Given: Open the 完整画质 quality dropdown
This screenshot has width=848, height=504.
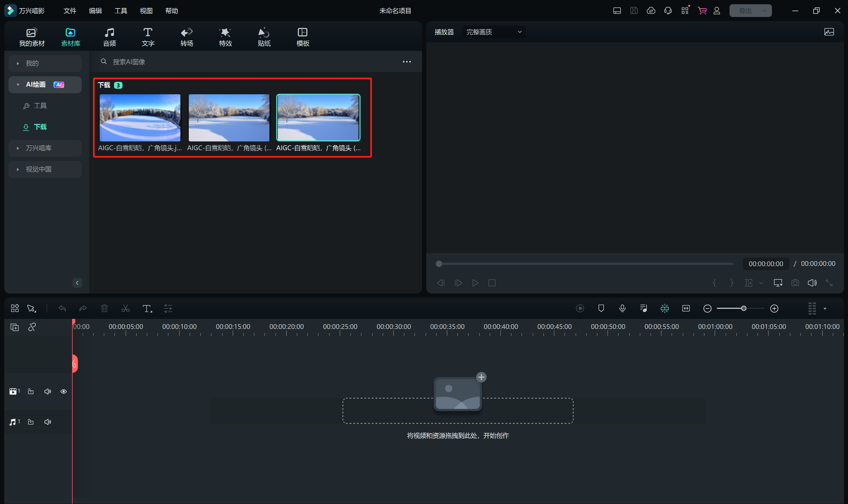Looking at the screenshot, I should tap(494, 32).
